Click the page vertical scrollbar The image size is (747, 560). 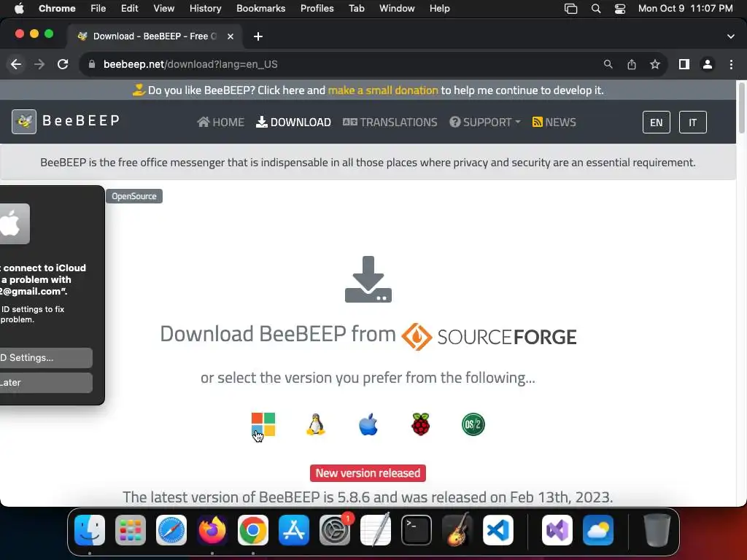pos(741,109)
